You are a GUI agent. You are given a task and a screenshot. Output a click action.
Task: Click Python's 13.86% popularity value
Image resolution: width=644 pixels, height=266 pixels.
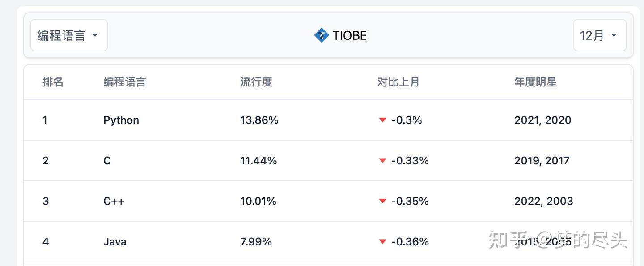[x=259, y=120]
